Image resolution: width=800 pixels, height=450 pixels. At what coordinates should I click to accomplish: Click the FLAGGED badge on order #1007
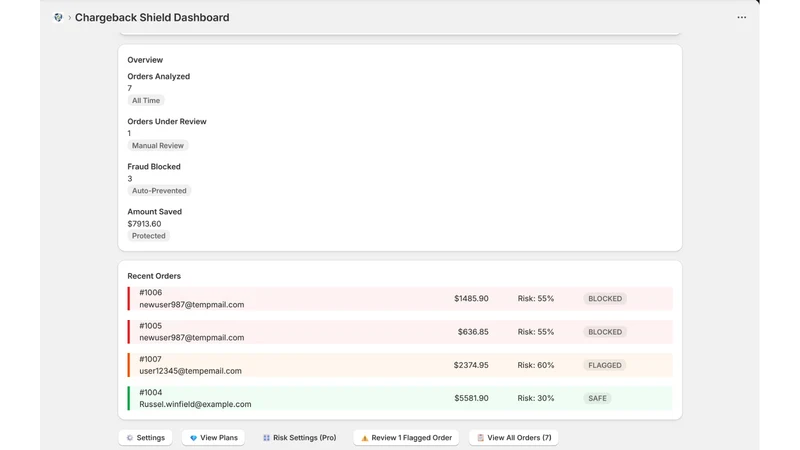605,365
